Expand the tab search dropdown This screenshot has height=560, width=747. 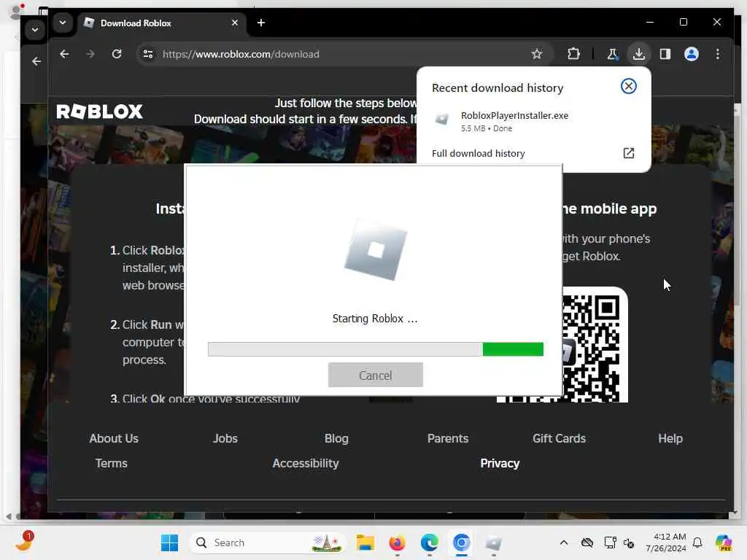coord(63,23)
